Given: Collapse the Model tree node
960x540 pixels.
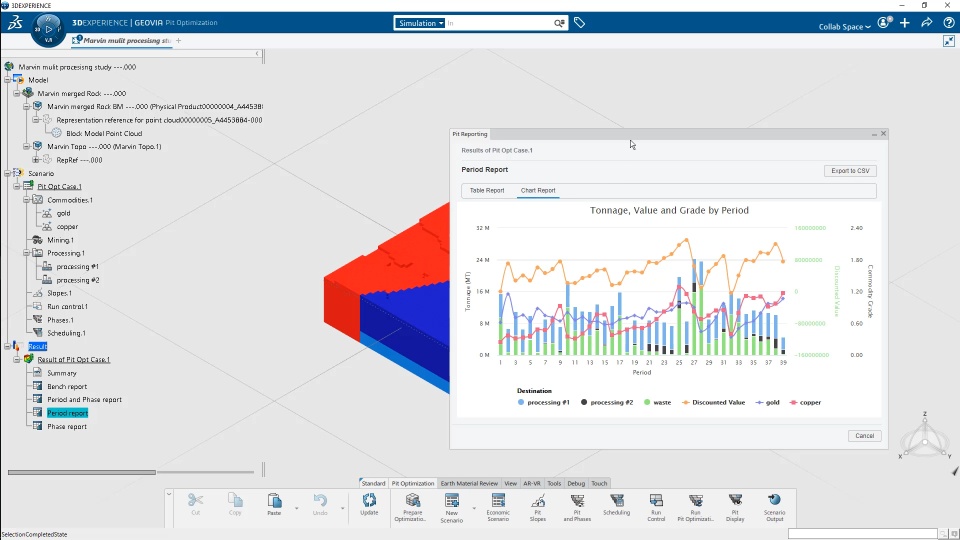Looking at the screenshot, I should point(7,80).
